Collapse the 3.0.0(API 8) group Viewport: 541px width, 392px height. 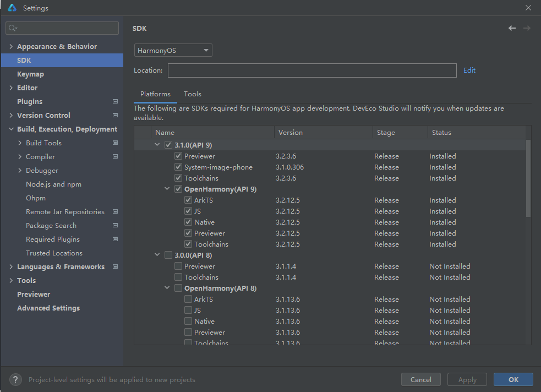(x=157, y=255)
